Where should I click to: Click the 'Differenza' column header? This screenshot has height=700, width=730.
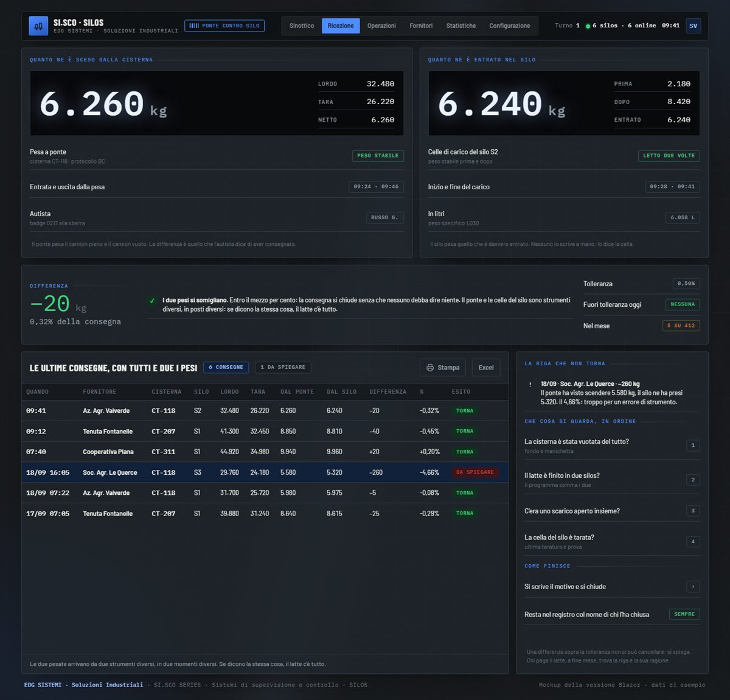(x=388, y=392)
